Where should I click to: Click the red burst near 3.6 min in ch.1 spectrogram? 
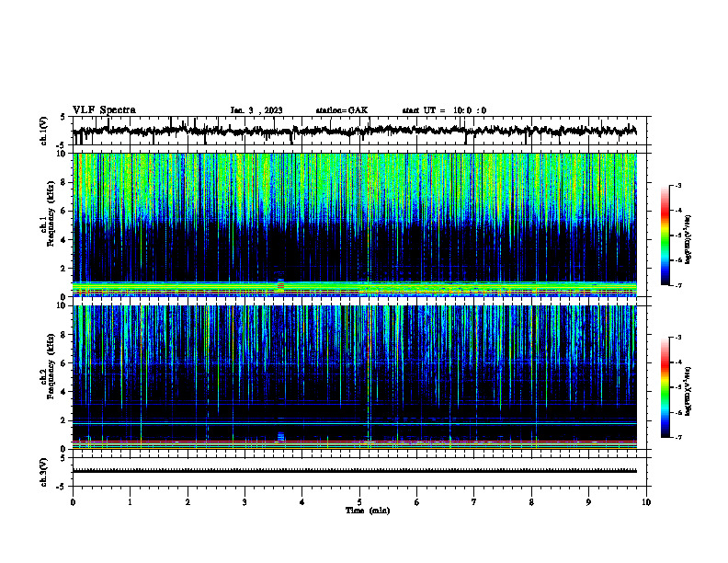coord(280,285)
